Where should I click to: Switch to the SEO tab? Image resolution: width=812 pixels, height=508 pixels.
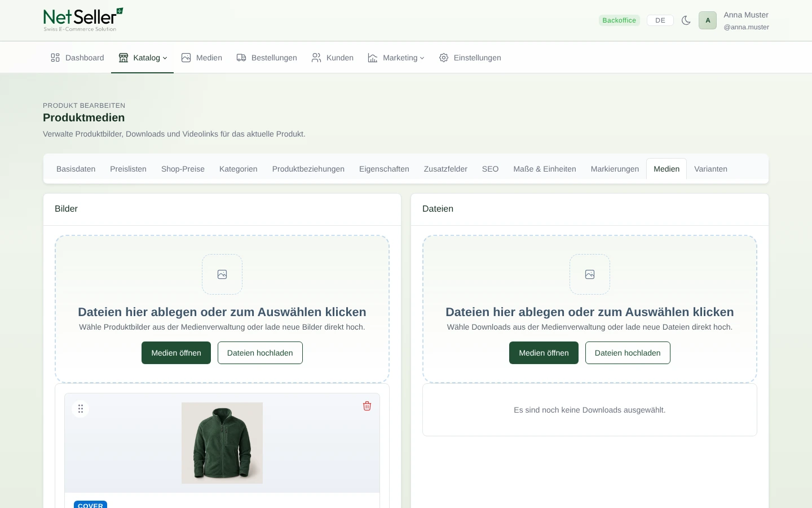[x=490, y=169]
